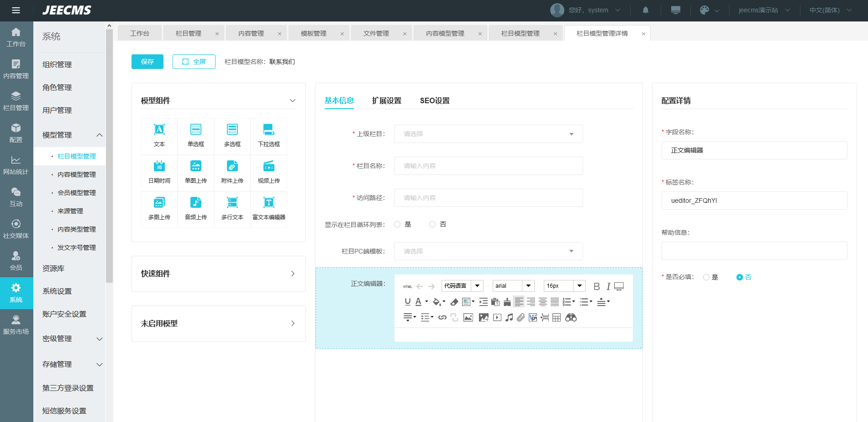Click the paperclip attachment icon in the editor
Screen dimensions: 868x422
pyautogui.click(x=521, y=317)
